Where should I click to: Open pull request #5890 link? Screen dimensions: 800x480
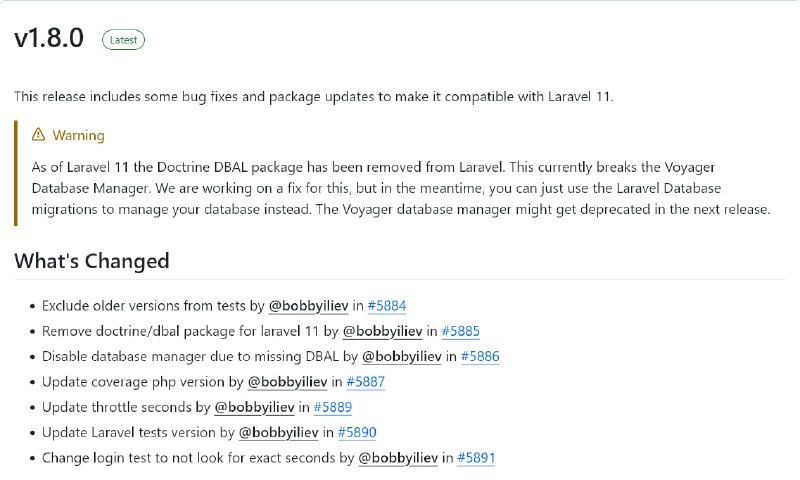(x=357, y=433)
